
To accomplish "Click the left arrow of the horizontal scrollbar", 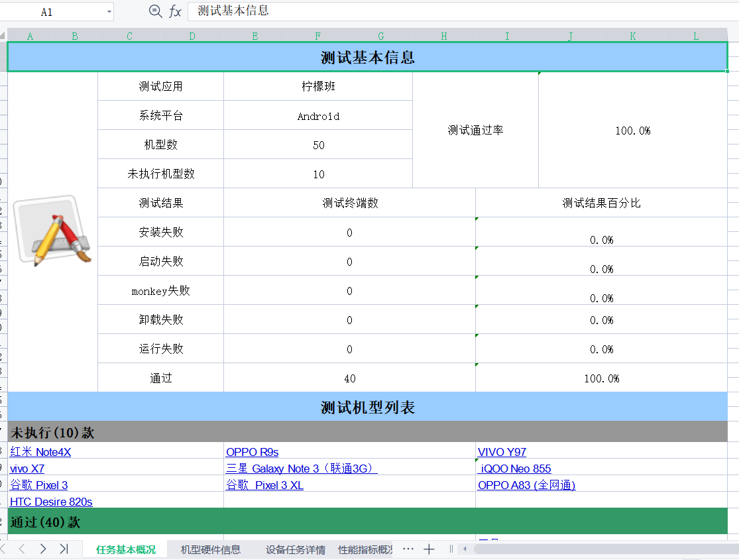I will pos(464,549).
